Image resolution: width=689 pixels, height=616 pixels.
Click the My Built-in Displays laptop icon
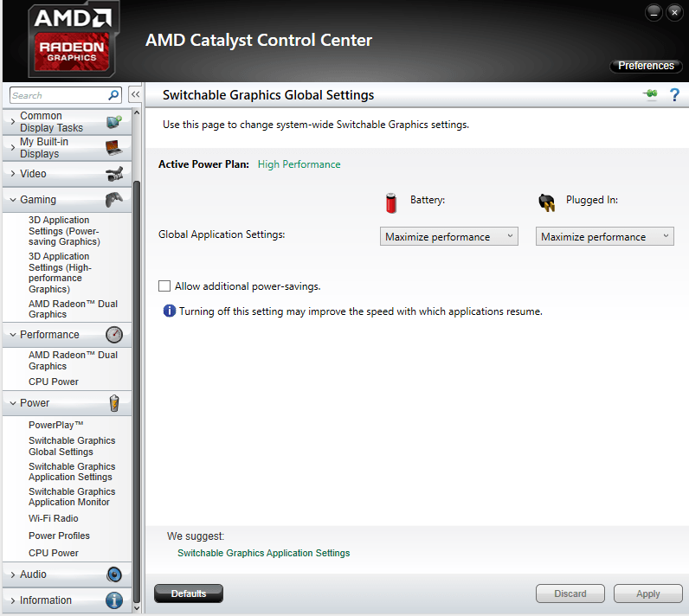(x=114, y=148)
